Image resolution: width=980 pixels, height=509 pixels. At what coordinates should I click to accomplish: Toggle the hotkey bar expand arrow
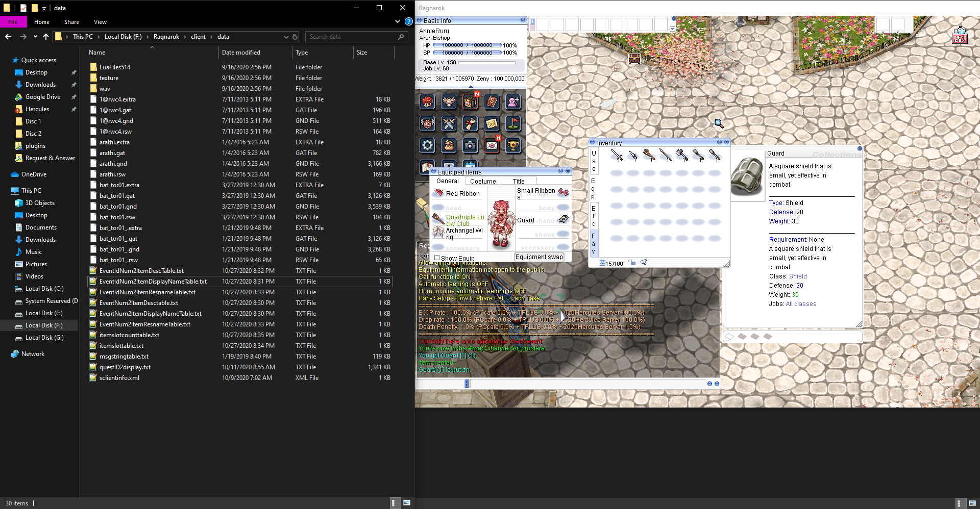pos(672,29)
